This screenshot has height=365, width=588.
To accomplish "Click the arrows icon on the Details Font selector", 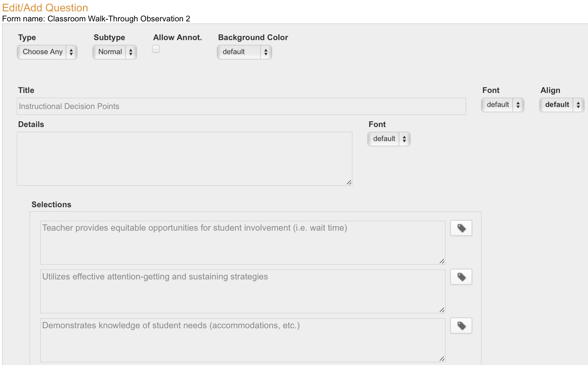I will 404,139.
